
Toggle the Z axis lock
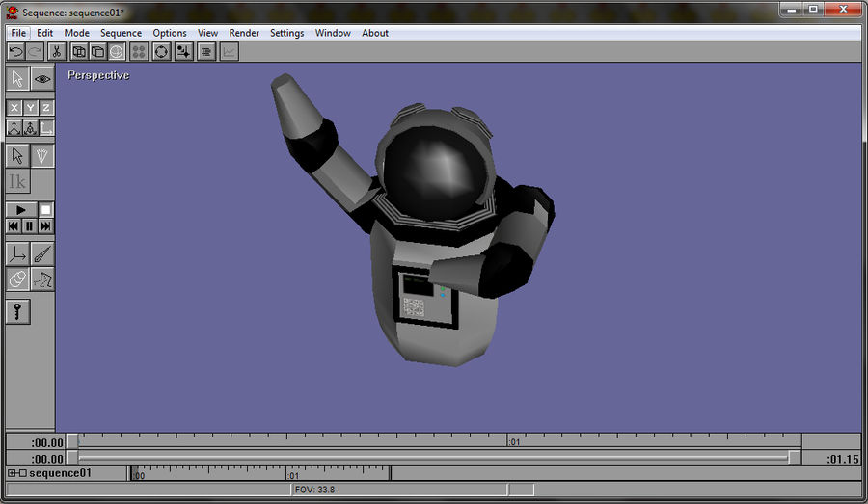46,108
